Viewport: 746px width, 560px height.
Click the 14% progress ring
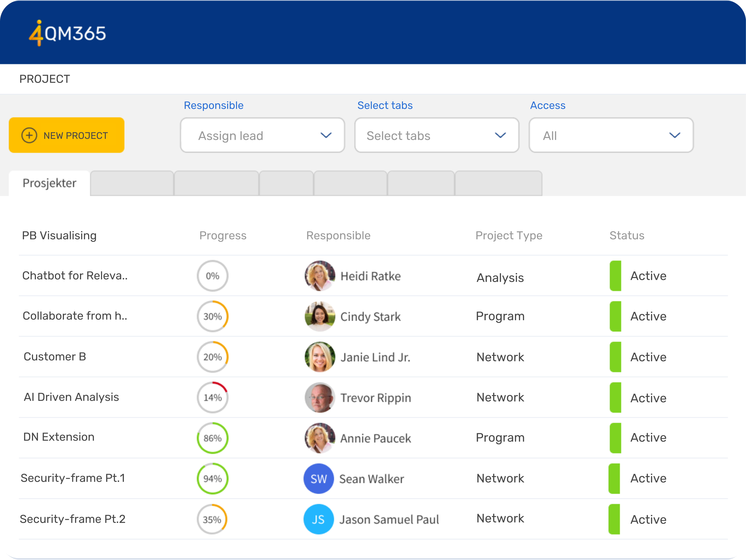click(212, 398)
